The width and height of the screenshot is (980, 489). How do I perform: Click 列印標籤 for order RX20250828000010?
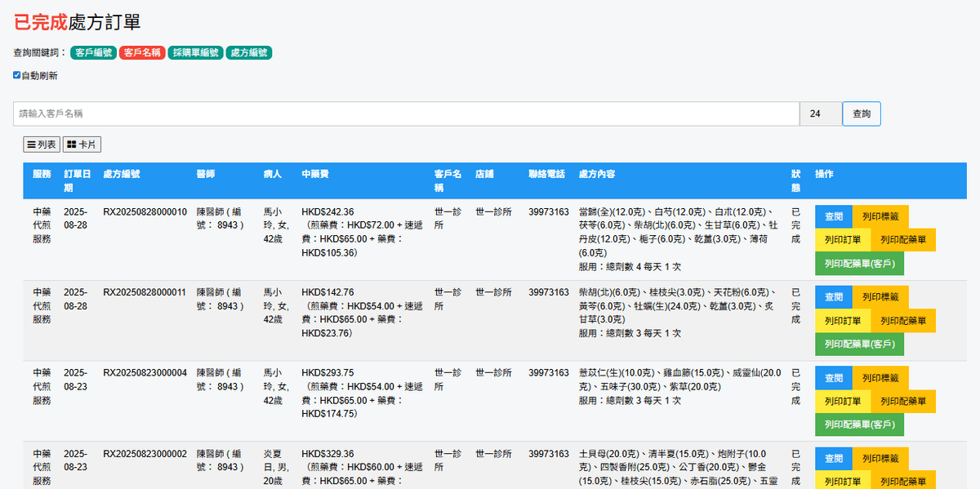point(880,216)
